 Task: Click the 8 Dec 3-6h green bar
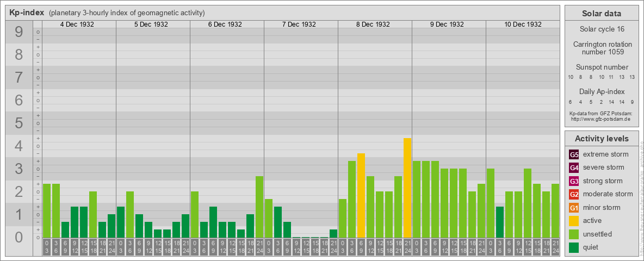tap(351, 199)
